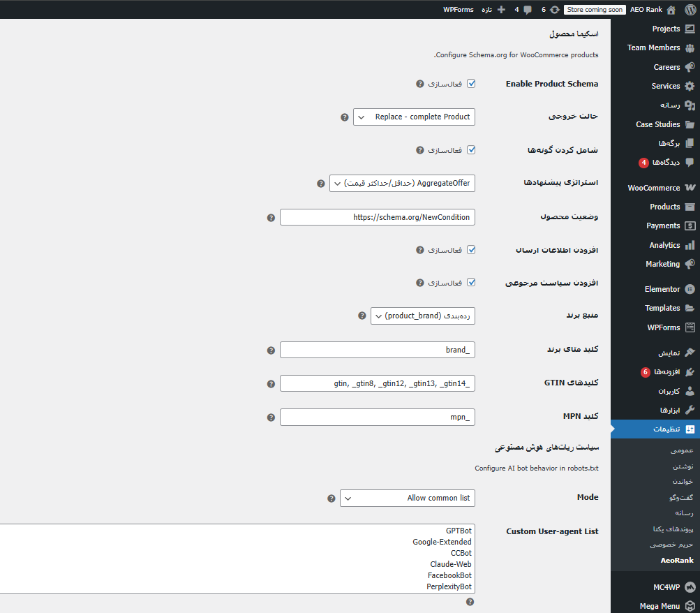This screenshot has height=613, width=700.
Task: Open the Allow common list Mode dropdown
Action: (408, 498)
